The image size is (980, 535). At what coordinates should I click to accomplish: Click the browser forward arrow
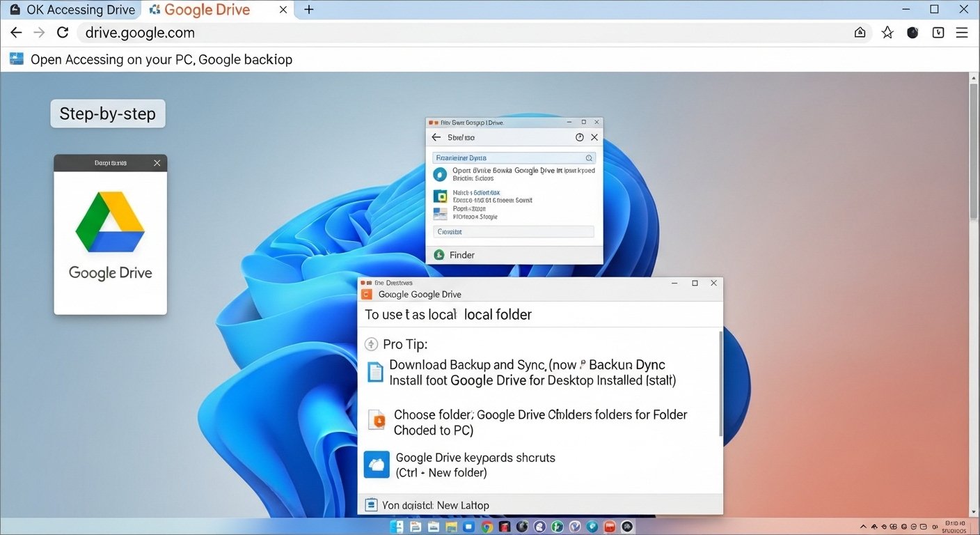(40, 33)
